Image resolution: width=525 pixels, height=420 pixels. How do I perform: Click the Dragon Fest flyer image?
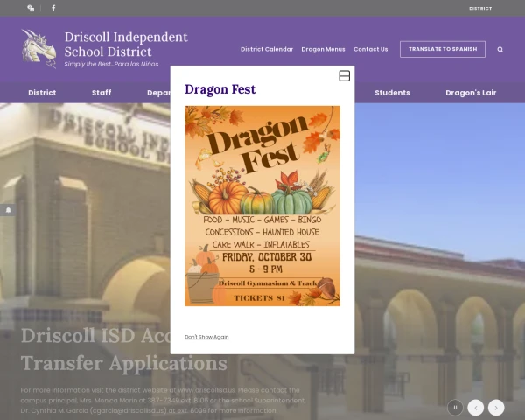click(262, 206)
